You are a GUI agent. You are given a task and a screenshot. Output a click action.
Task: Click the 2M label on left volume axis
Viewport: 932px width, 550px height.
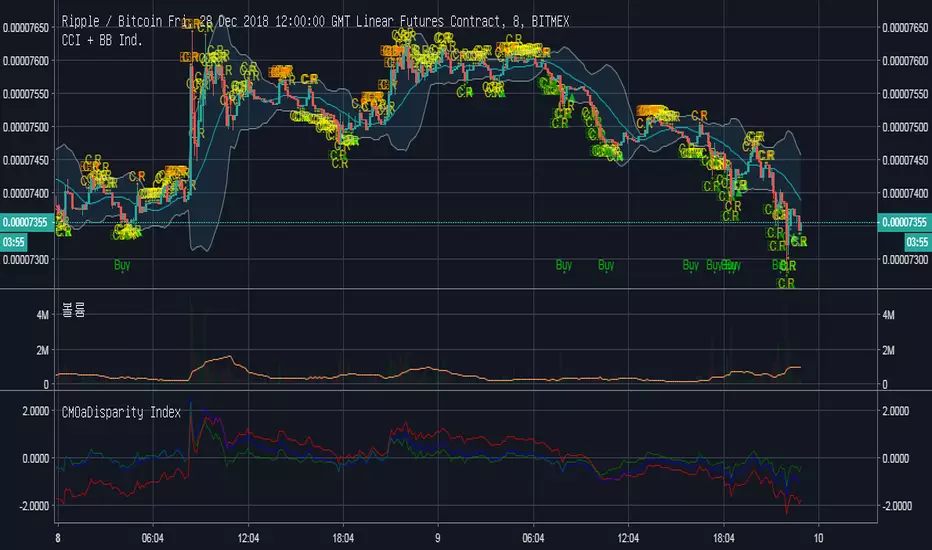point(41,350)
